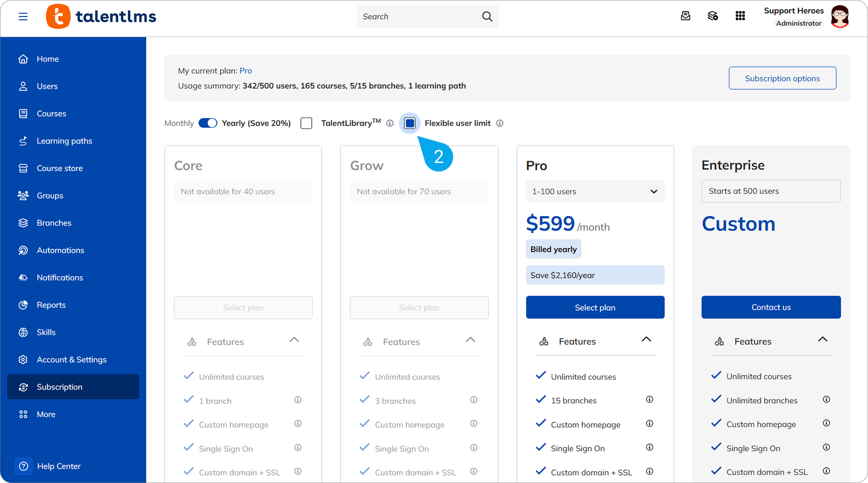Click info icon for Core's 1 branch
The width and height of the screenshot is (868, 483).
tap(298, 400)
